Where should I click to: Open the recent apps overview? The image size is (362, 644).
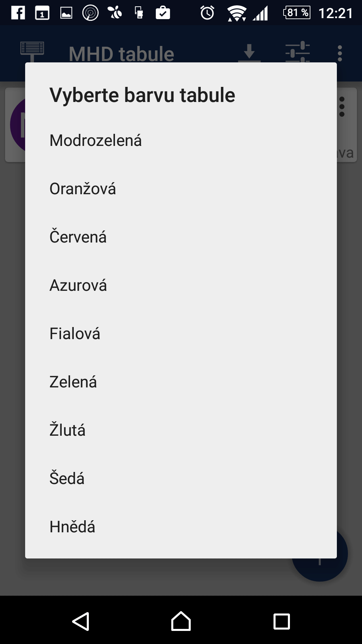pos(282,622)
